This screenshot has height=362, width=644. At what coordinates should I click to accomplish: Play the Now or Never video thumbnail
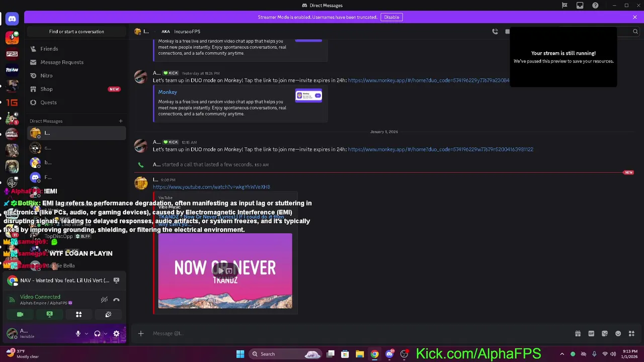click(x=225, y=270)
